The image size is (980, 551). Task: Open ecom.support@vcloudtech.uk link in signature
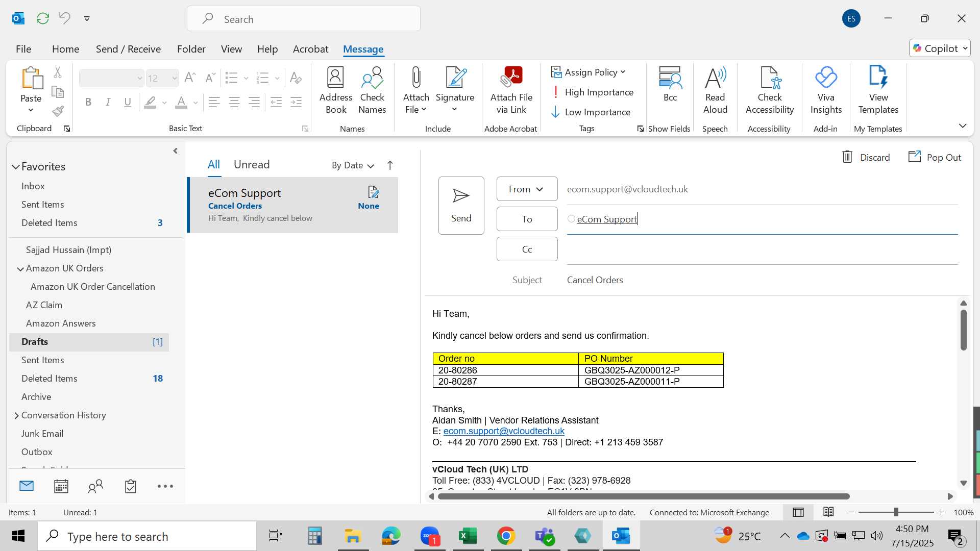504,431
